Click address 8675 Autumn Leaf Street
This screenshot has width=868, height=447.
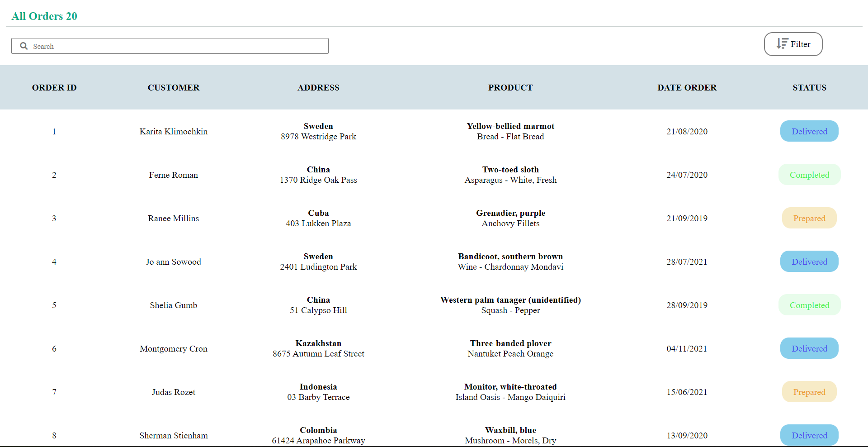pos(318,354)
